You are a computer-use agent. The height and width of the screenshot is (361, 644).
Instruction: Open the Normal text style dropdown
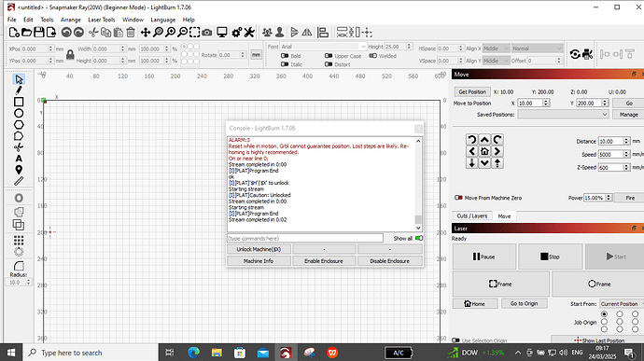coord(537,49)
